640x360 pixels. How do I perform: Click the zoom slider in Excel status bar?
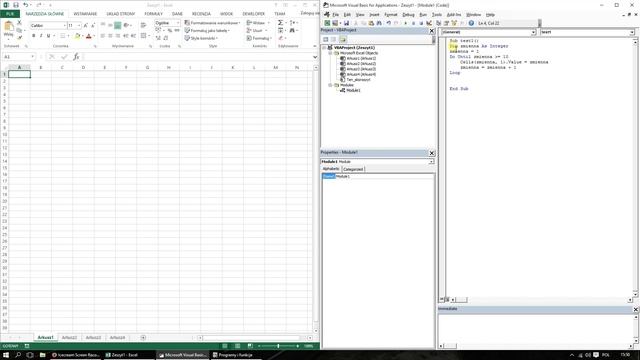tap(278, 346)
